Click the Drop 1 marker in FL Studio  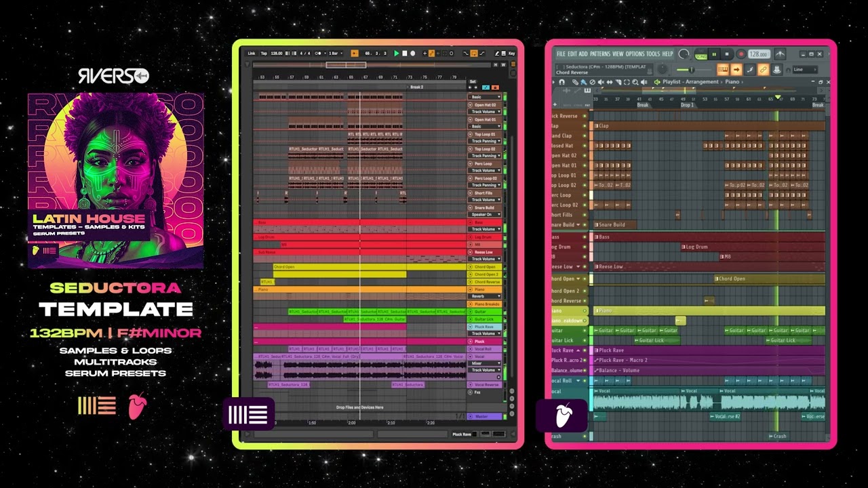tap(687, 105)
